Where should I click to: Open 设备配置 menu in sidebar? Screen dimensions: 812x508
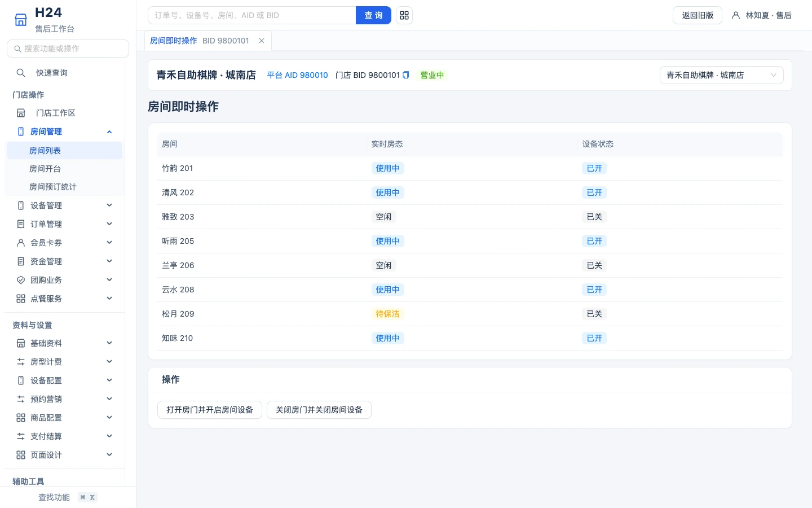point(64,380)
